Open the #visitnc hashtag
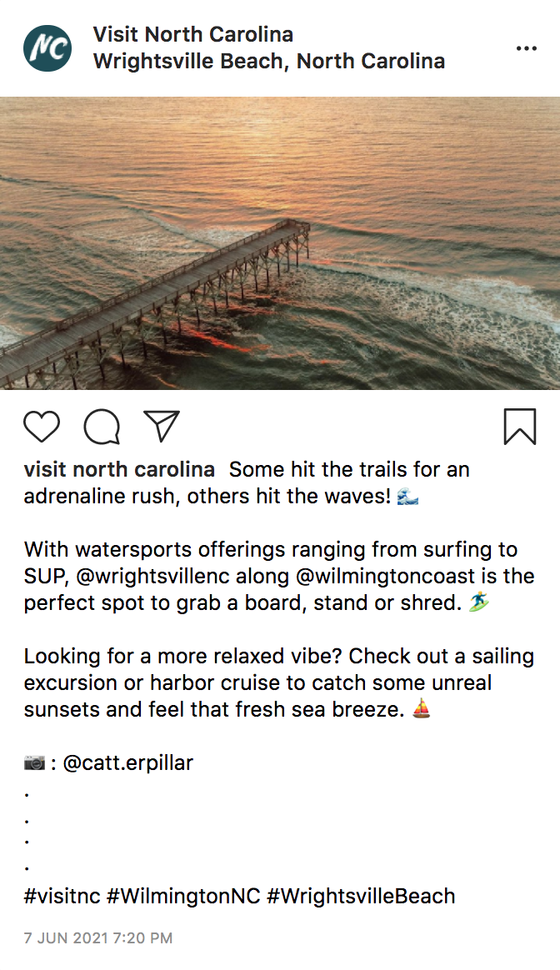Viewport: 560px width, 970px height. point(62,897)
